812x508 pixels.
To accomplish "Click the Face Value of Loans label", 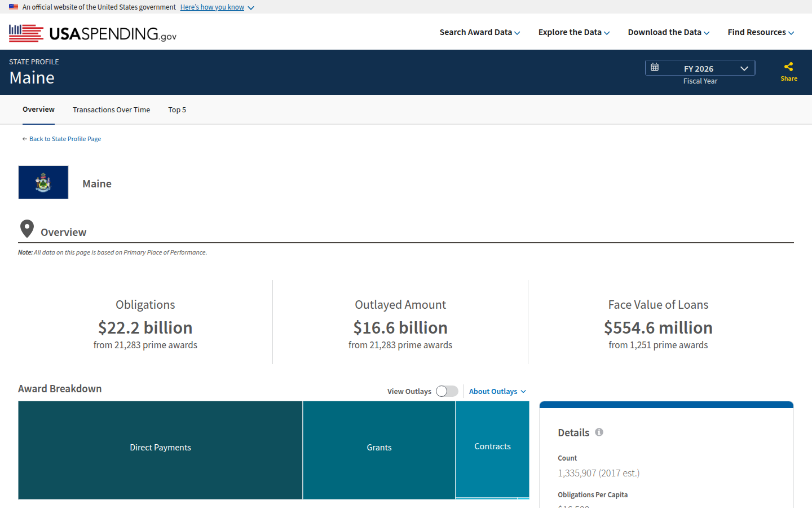I will coord(658,305).
